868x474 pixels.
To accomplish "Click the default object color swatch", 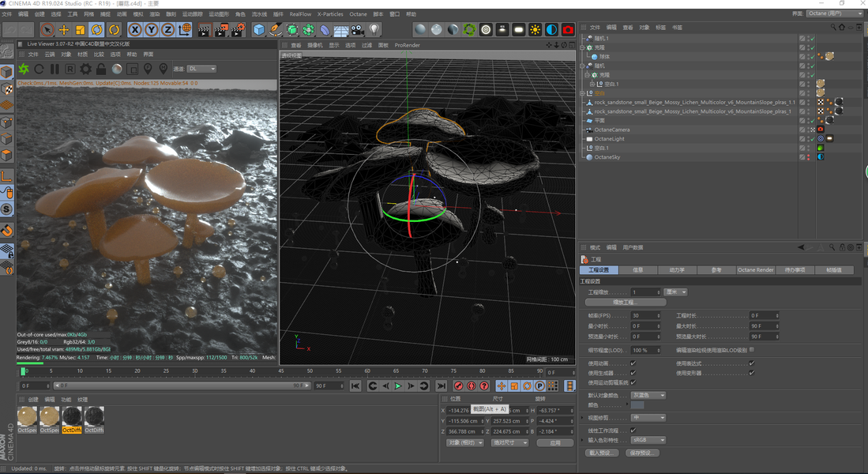I will pos(637,405).
